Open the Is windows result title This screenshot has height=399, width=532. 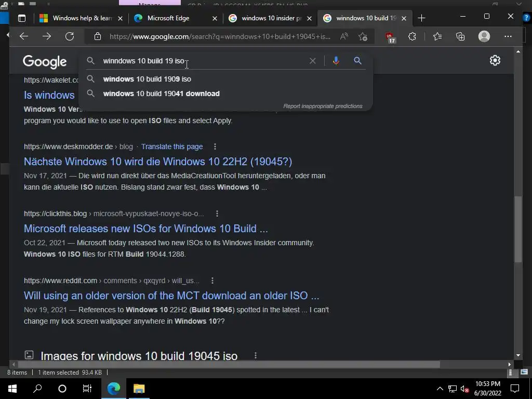point(49,95)
